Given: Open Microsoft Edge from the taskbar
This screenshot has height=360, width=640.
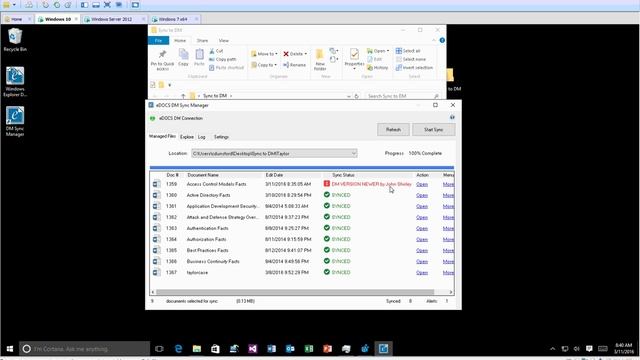Looking at the screenshot, I should [178, 349].
